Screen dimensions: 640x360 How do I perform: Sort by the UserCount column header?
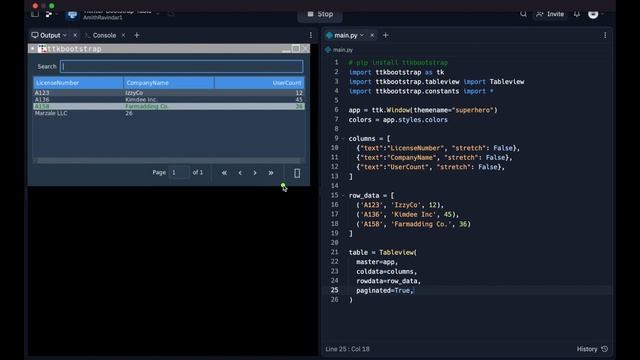pyautogui.click(x=259, y=83)
